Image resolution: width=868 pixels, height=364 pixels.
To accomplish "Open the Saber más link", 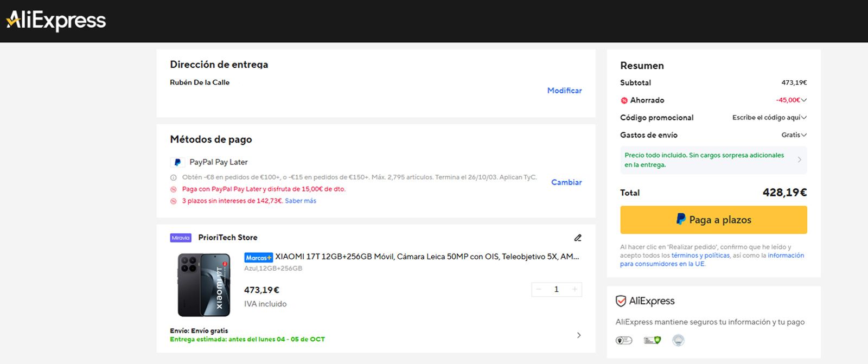I will click(301, 201).
